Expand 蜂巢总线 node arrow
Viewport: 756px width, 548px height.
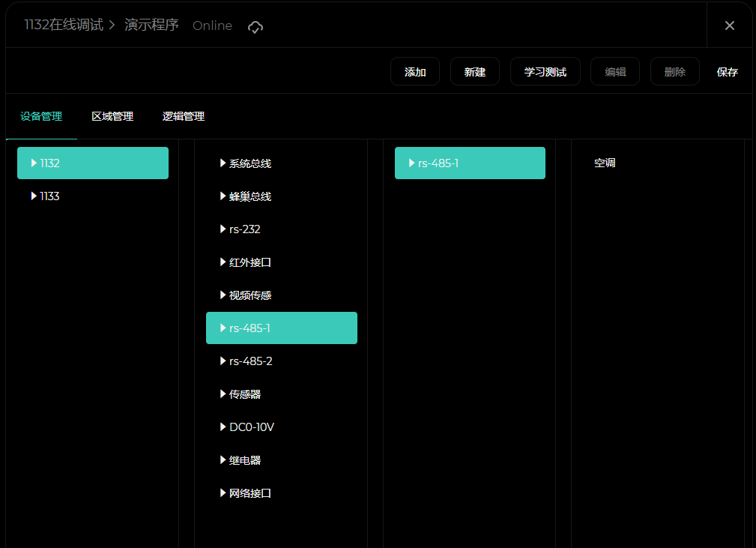pyautogui.click(x=223, y=196)
